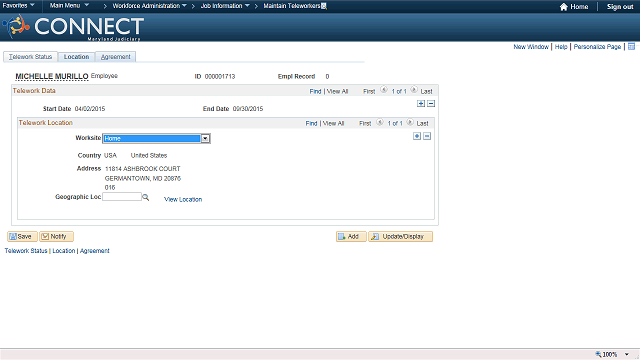Switch to the Telework Status tab
This screenshot has height=360, width=640.
coord(31,57)
